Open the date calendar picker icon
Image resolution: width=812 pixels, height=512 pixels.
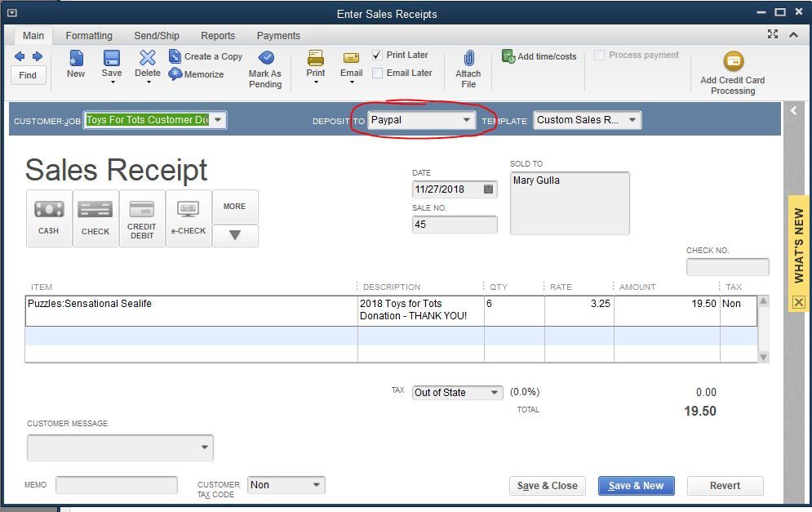pyautogui.click(x=488, y=189)
